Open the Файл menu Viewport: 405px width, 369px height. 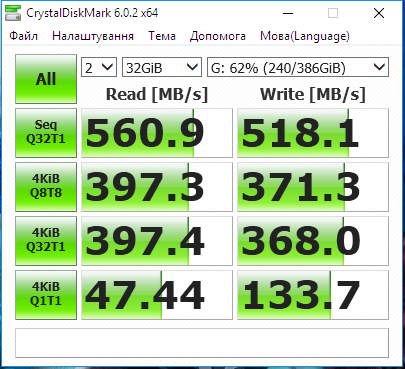[23, 36]
